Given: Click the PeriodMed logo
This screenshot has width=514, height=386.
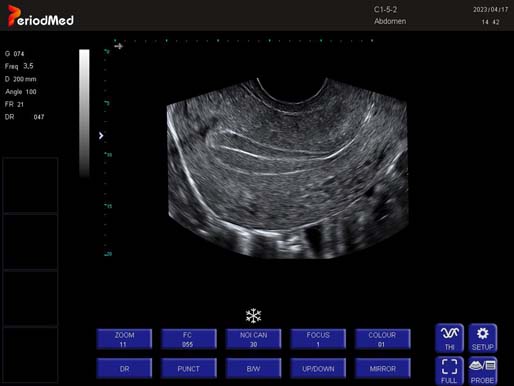Looking at the screenshot, I should coord(41,16).
